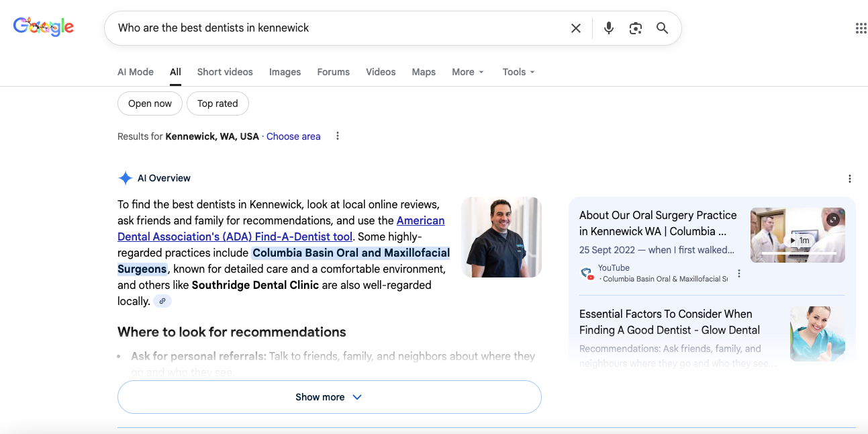Open the three-dot menu beside Choose area
The image size is (868, 434).
pyautogui.click(x=338, y=136)
